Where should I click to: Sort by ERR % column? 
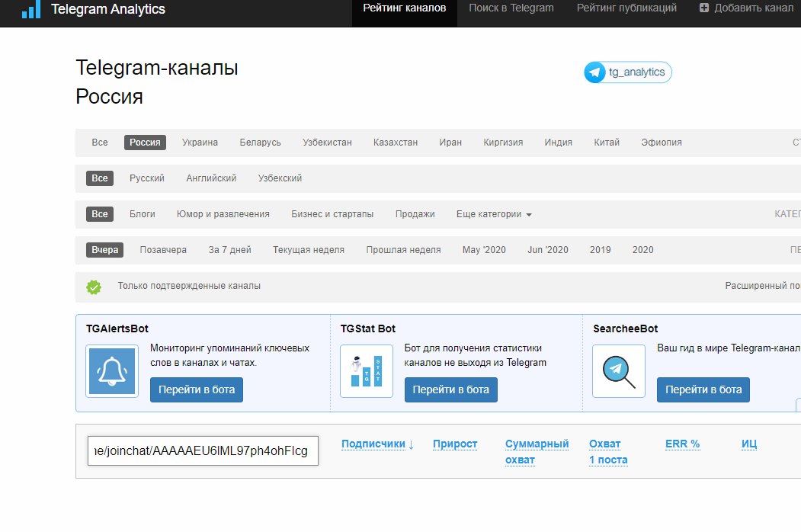pyautogui.click(x=682, y=444)
